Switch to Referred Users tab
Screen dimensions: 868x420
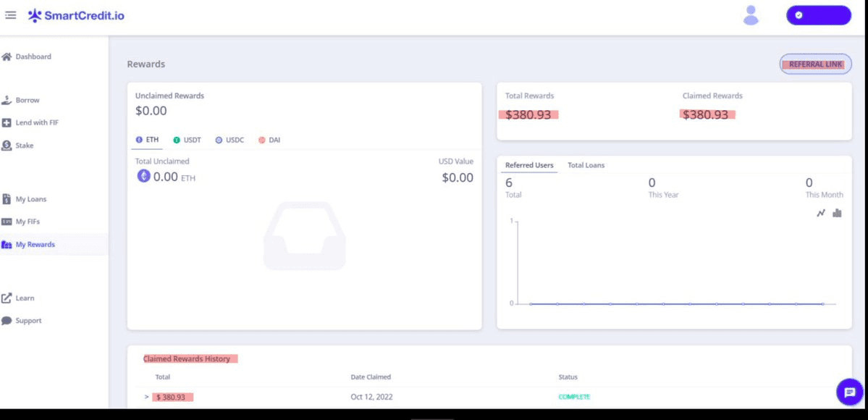529,165
